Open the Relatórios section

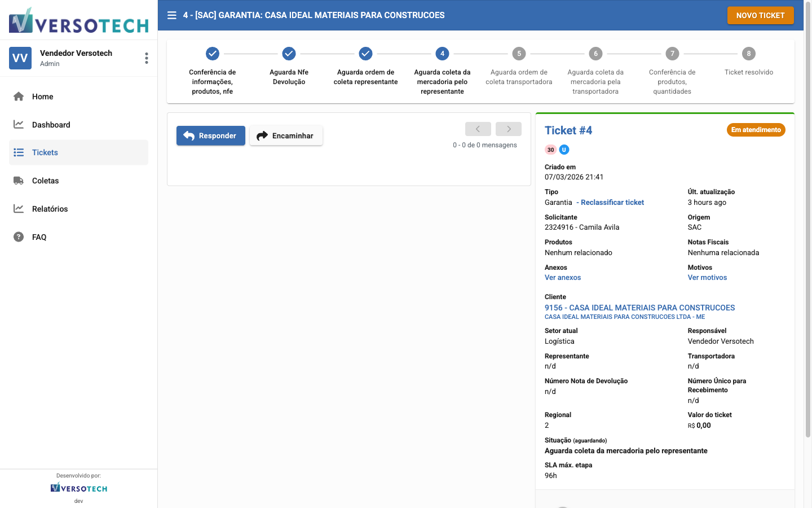coord(51,208)
